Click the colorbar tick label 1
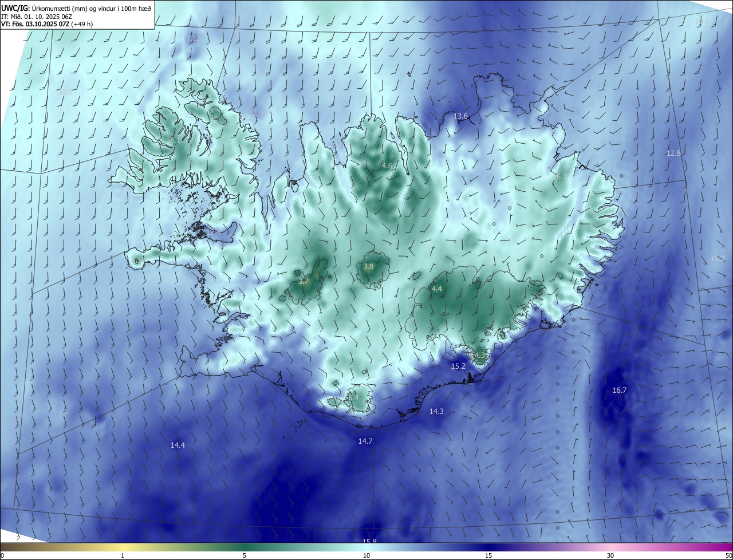The height and width of the screenshot is (560, 733). (x=123, y=555)
